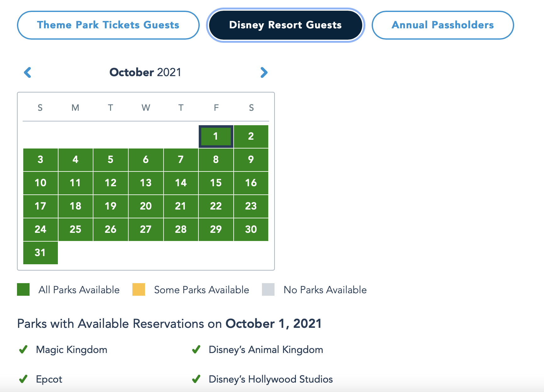544x392 pixels.
Task: Click the yellow Some Parks Available swatch
Action: point(139,289)
